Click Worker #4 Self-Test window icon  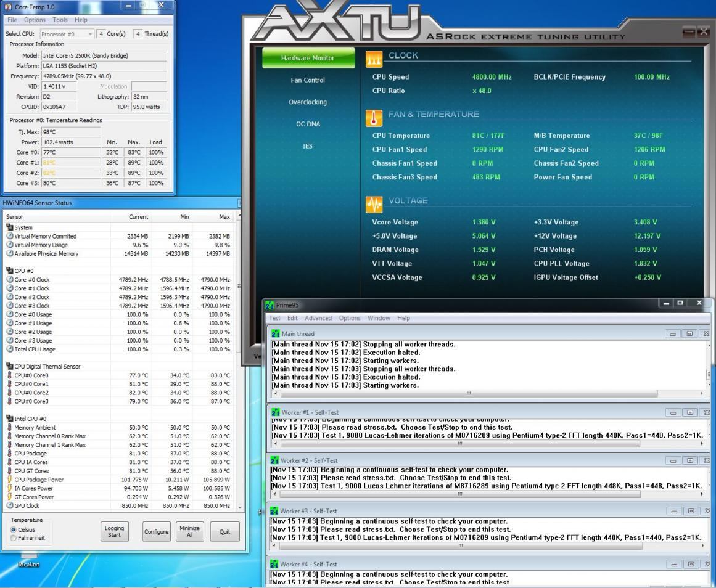point(274,564)
